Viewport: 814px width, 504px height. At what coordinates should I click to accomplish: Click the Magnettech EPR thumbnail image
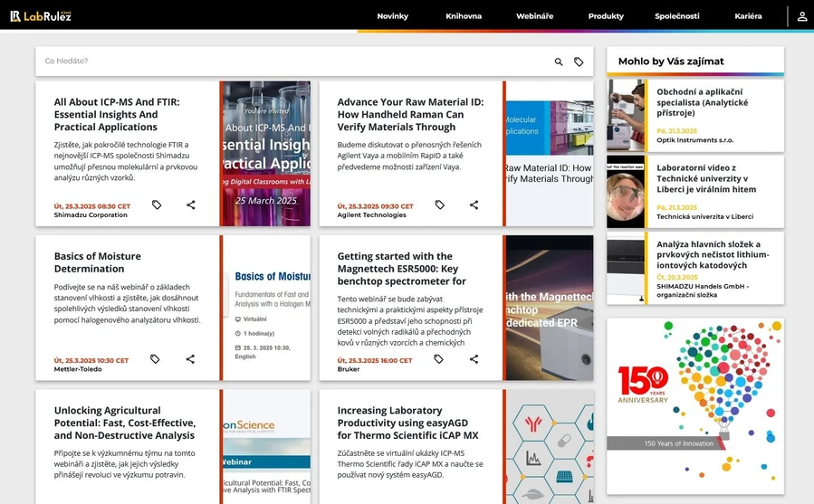(x=550, y=308)
